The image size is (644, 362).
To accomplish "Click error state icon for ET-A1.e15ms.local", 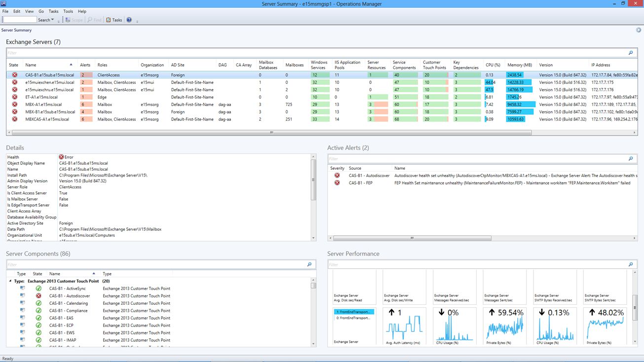I will [x=14, y=97].
